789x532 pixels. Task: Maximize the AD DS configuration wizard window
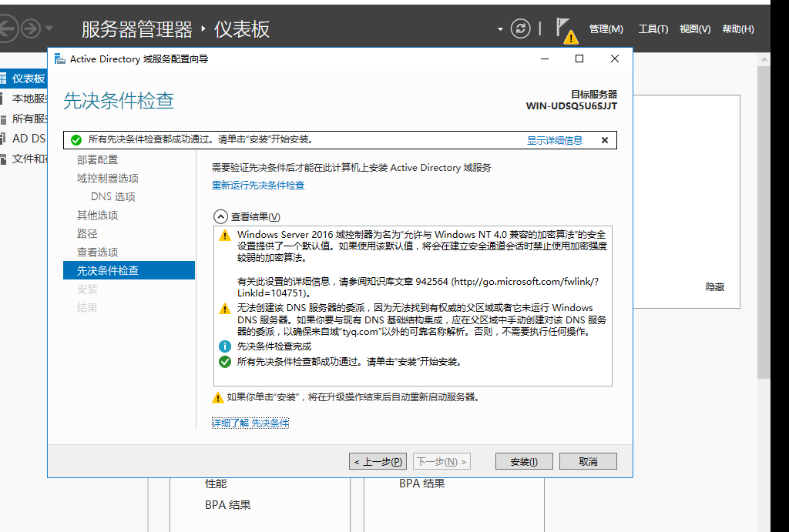pyautogui.click(x=579, y=59)
